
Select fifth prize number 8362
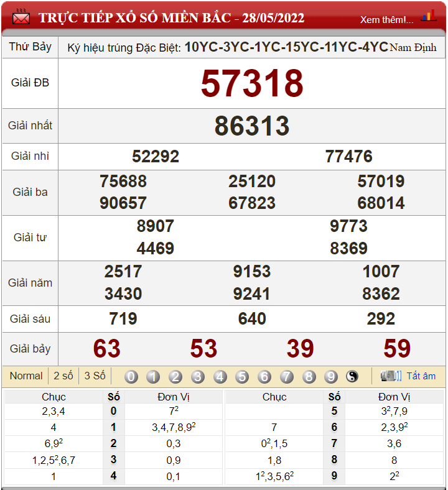[x=381, y=294]
